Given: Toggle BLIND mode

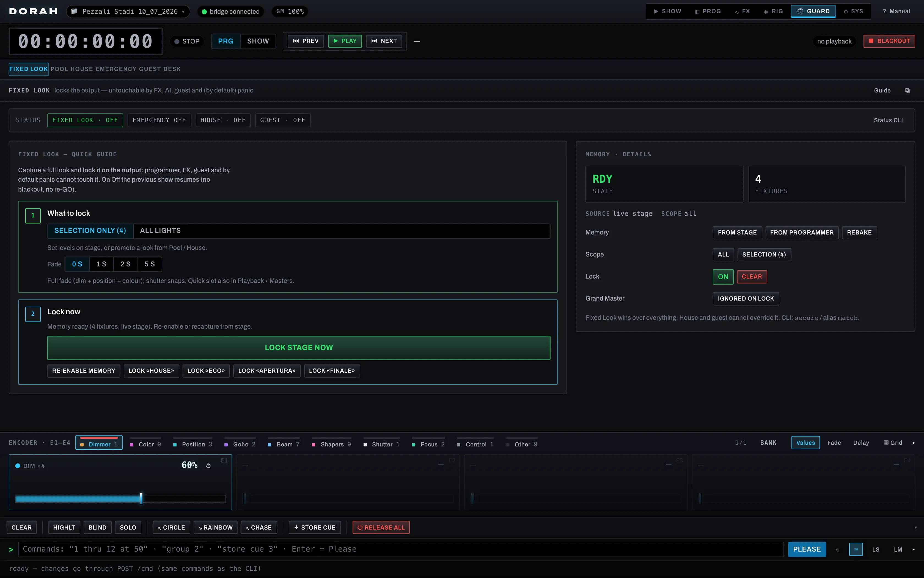Looking at the screenshot, I should point(97,528).
